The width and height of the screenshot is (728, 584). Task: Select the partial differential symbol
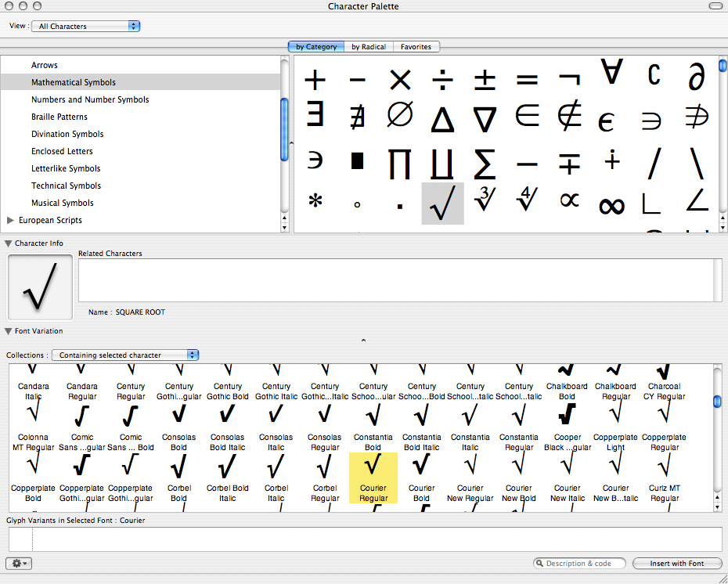click(x=697, y=76)
